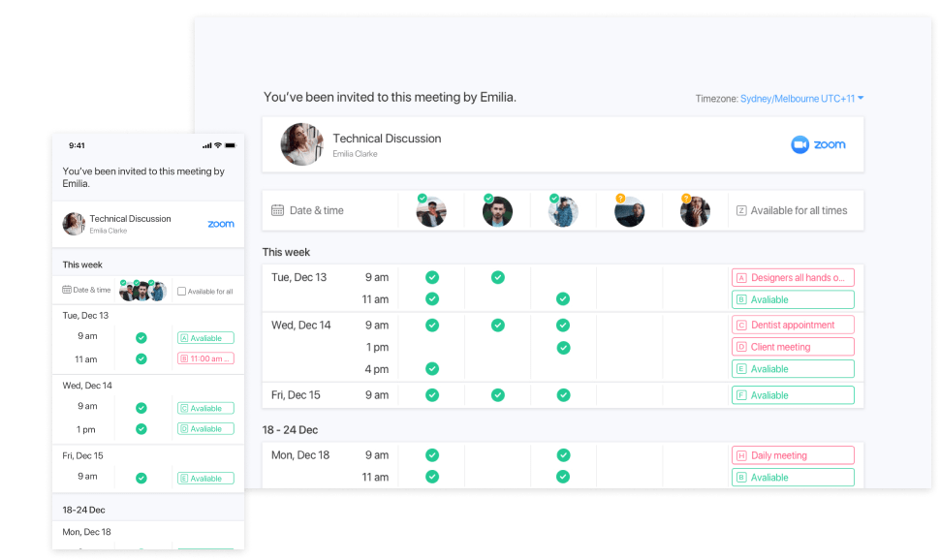Image resolution: width=940 pixels, height=560 pixels.
Task: Click second participant's checkmark for Wed Dec 14 9 am
Action: coord(497,325)
